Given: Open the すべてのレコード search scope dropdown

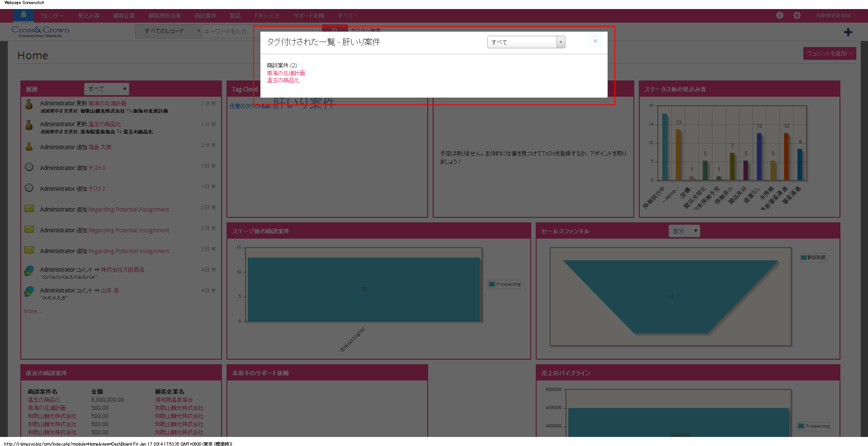Looking at the screenshot, I should coord(169,31).
